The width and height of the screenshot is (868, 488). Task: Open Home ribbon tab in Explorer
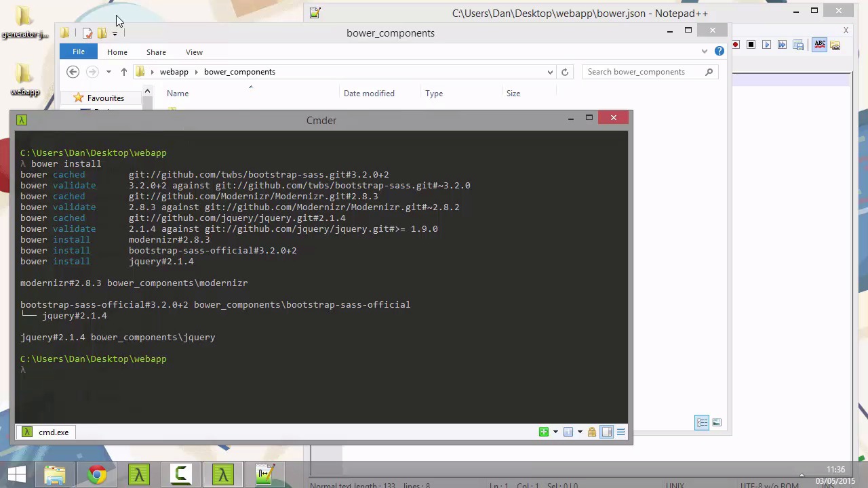[117, 52]
